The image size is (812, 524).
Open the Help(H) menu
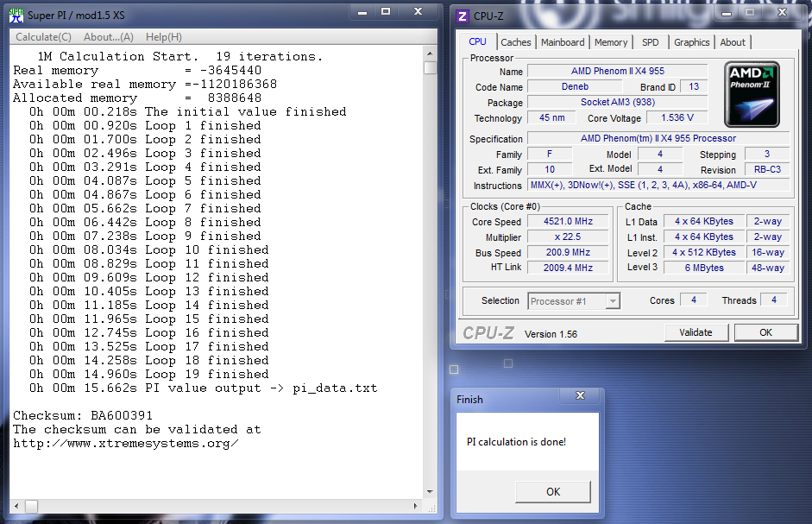[x=164, y=37]
